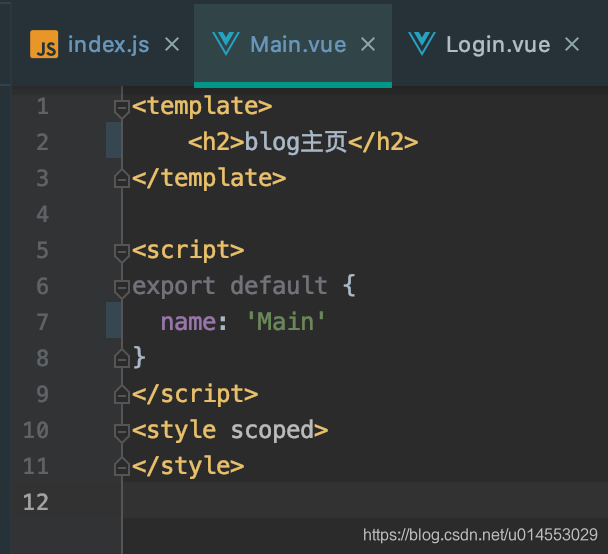
Task: Collapse fold marker at </template> line 3
Action: tap(122, 178)
